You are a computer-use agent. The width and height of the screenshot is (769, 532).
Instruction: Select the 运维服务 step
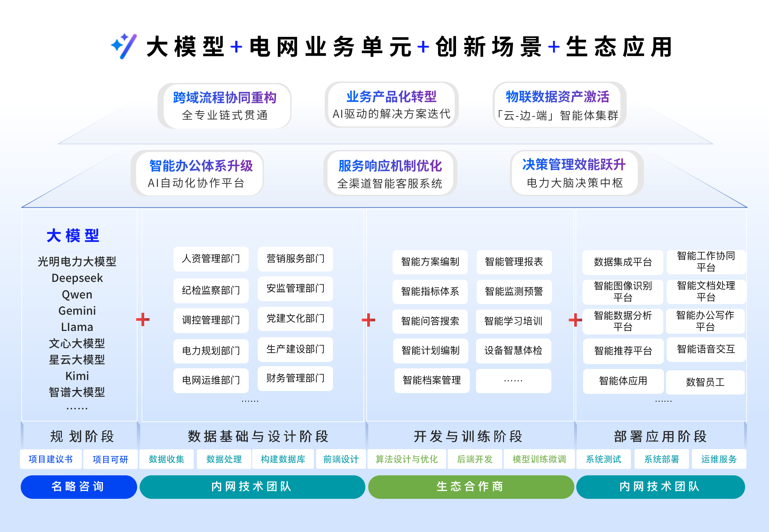[719, 459]
